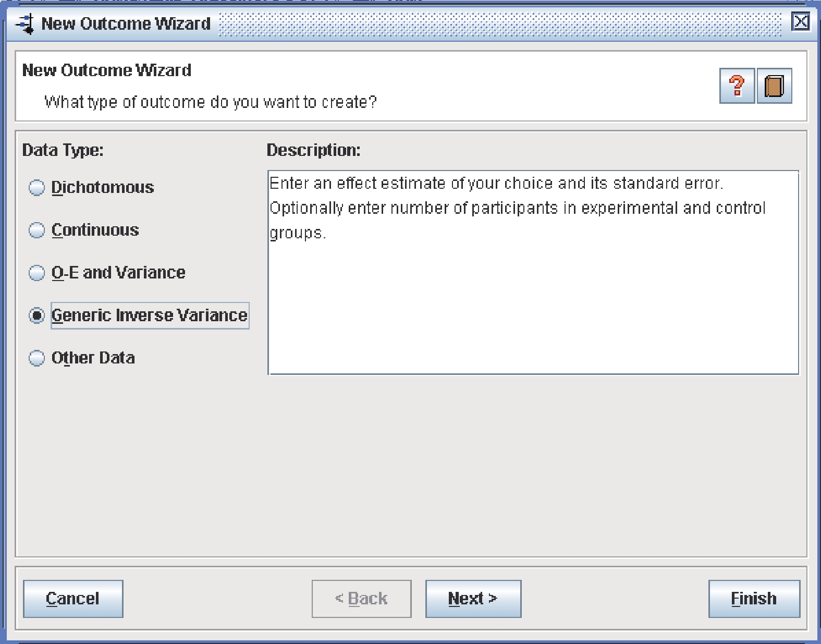This screenshot has width=821, height=644.
Task: Choose the Other Data option
Action: 82,358
